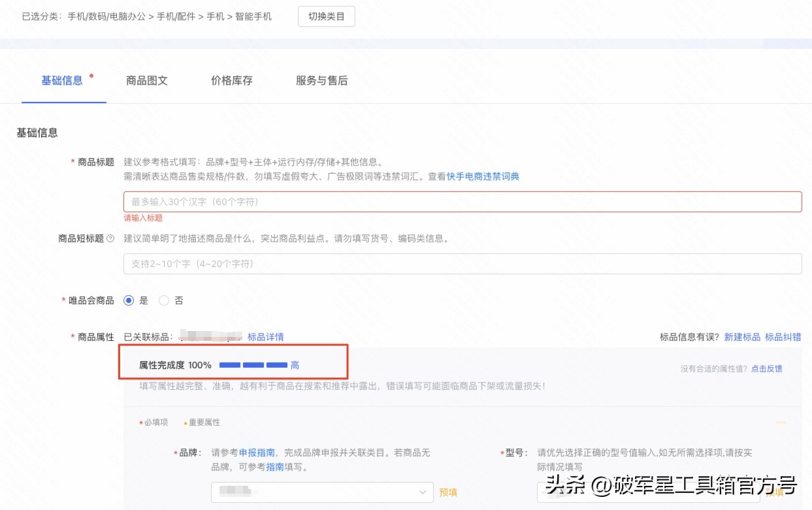This screenshot has height=510, width=812.
Task: Click 点击反馈 to report missing attributes
Action: point(766,368)
